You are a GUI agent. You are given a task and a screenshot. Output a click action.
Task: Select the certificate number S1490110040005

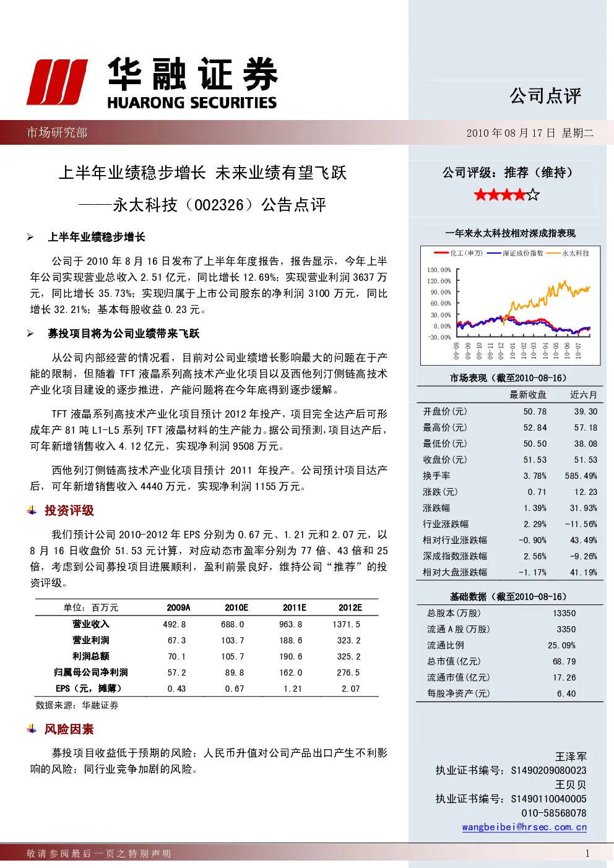(x=548, y=799)
